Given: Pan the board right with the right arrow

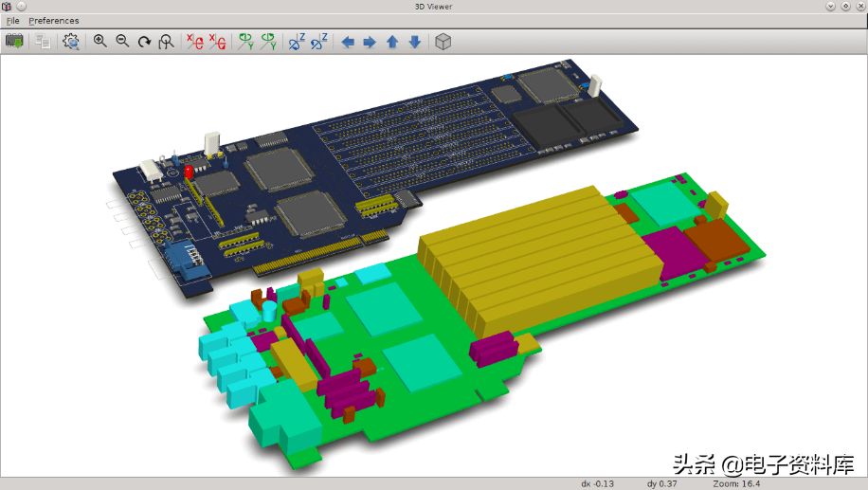Looking at the screenshot, I should [370, 42].
